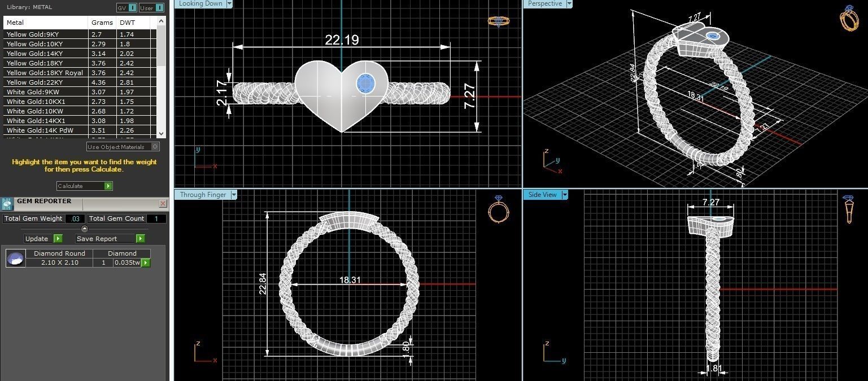868x381 pixels.
Task: Click the Calculate button
Action: click(84, 186)
